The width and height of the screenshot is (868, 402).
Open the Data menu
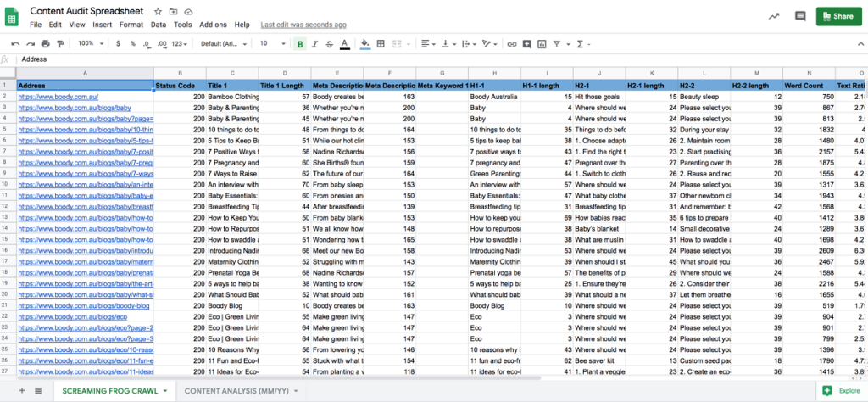pos(159,25)
